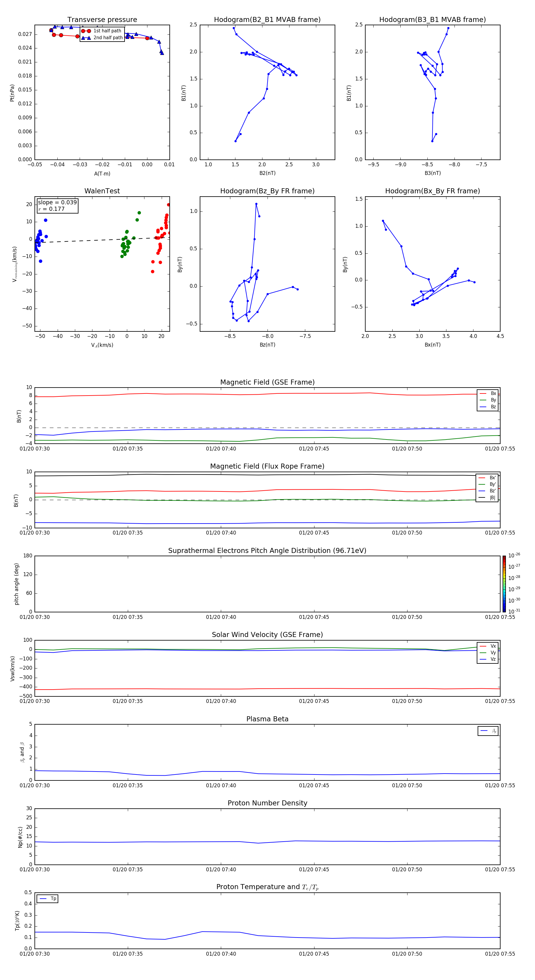Click the 'Pt(nPa)' y-axis label

click(12, 93)
